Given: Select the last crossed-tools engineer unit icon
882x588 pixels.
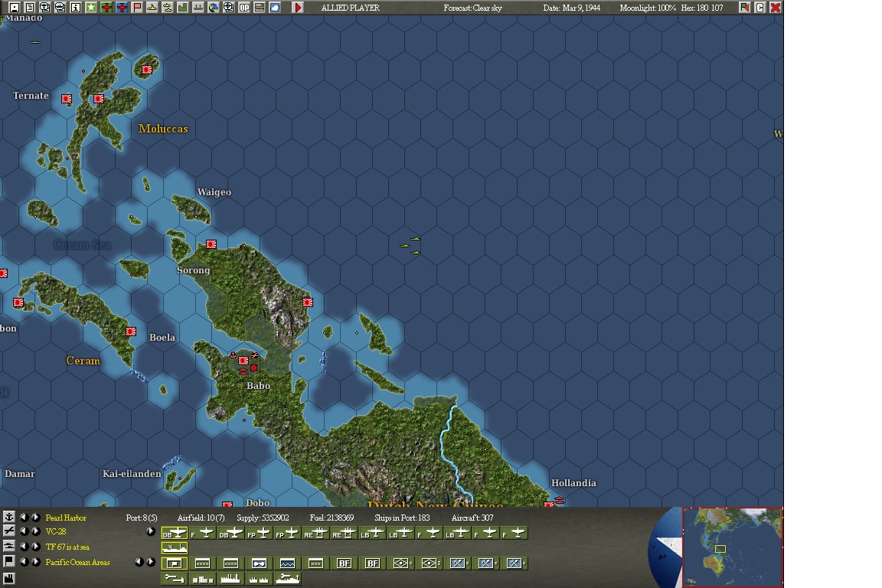Looking at the screenshot, I should tap(514, 563).
